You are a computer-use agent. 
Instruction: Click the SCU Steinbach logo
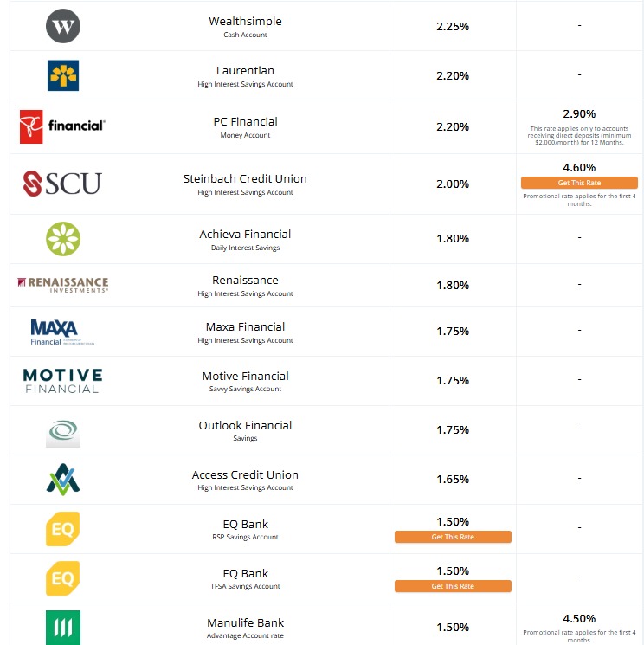tap(63, 184)
